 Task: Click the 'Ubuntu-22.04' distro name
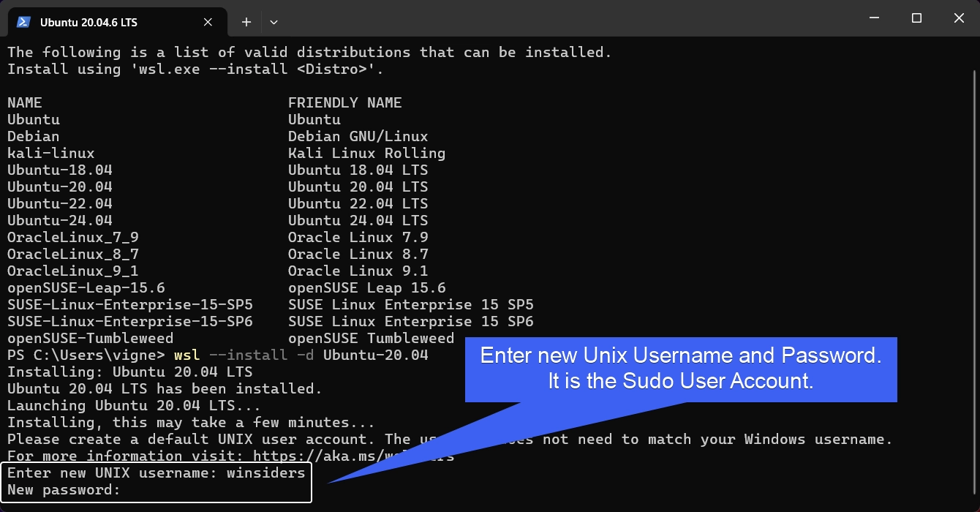coord(60,203)
